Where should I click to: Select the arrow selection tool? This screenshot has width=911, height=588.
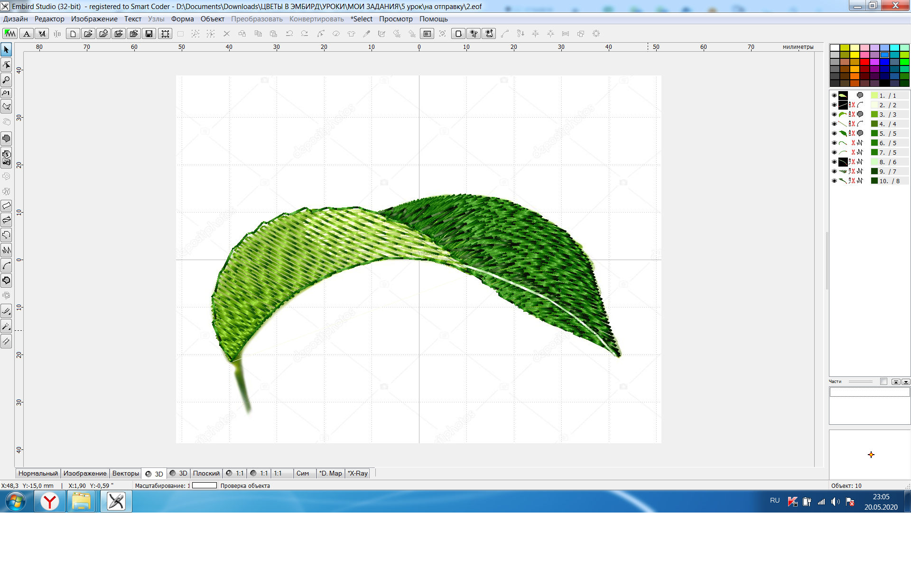(6, 49)
